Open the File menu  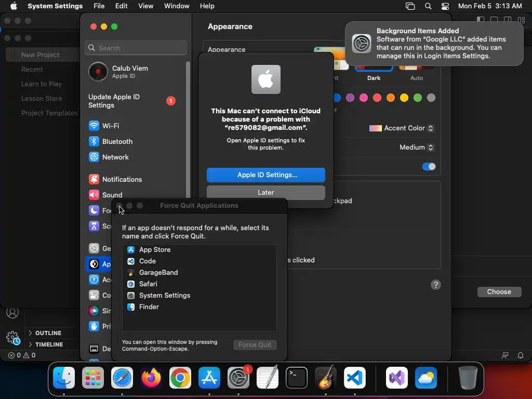(99, 6)
